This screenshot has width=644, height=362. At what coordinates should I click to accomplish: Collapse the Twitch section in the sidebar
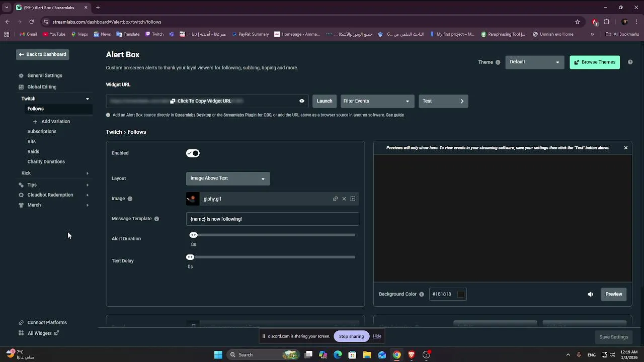pyautogui.click(x=88, y=99)
